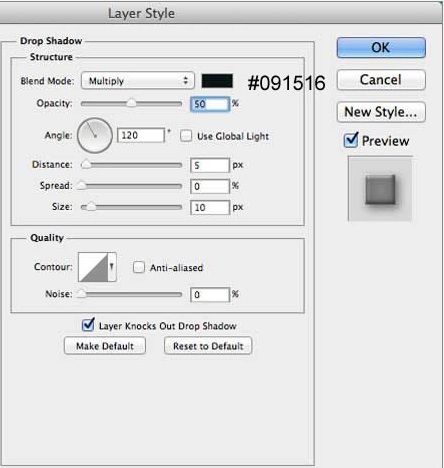Expand the Contour picker dropdown arrow
Image resolution: width=444 pixels, height=468 pixels.
112,267
